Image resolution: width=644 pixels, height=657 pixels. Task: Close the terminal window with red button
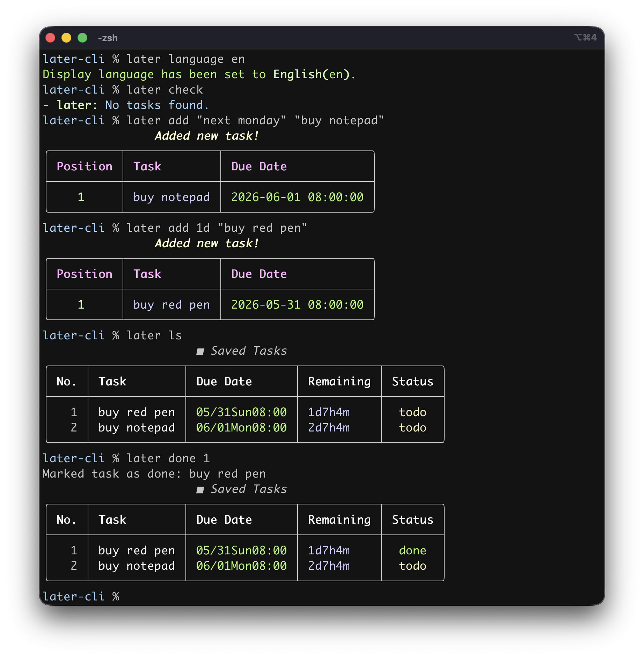51,38
